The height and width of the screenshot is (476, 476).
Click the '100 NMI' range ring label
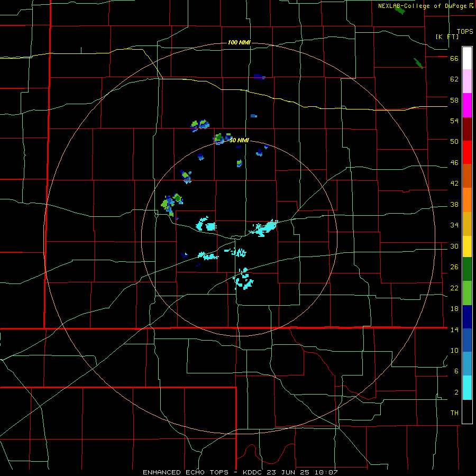(x=239, y=42)
